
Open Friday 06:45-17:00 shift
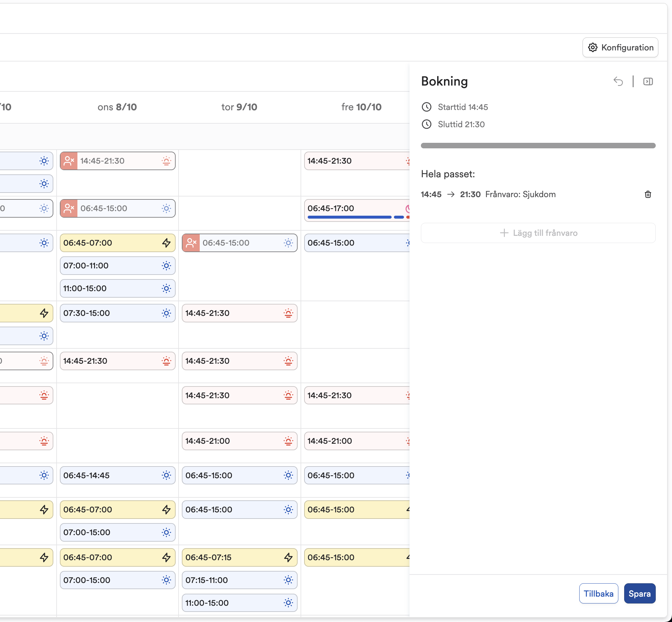pyautogui.click(x=357, y=210)
